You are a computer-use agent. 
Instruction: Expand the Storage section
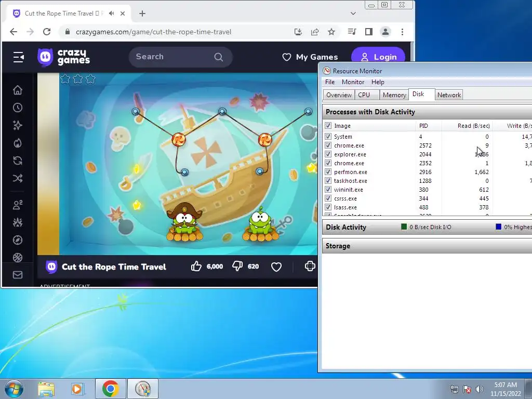pyautogui.click(x=427, y=246)
